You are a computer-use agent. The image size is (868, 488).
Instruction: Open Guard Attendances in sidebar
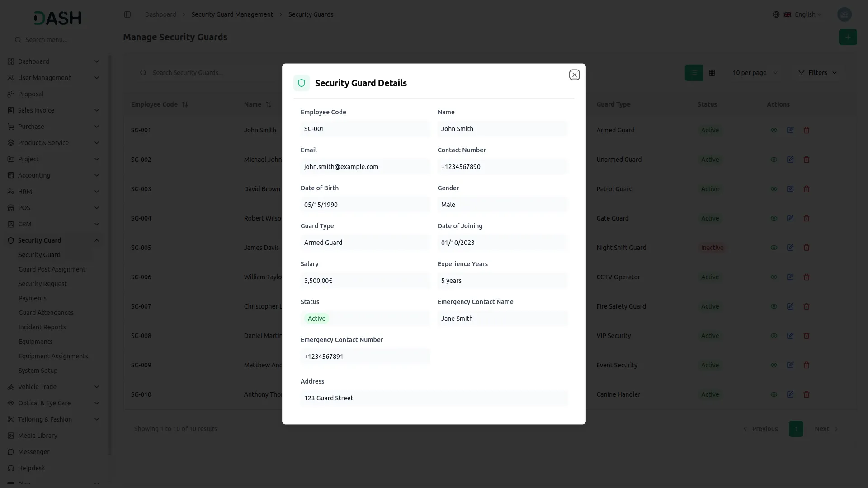pos(46,313)
